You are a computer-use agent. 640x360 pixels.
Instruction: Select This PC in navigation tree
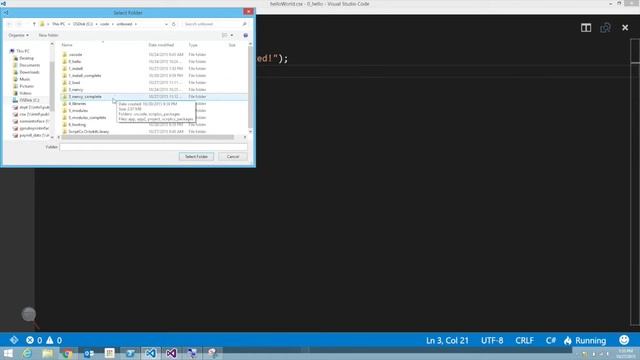coord(23,51)
